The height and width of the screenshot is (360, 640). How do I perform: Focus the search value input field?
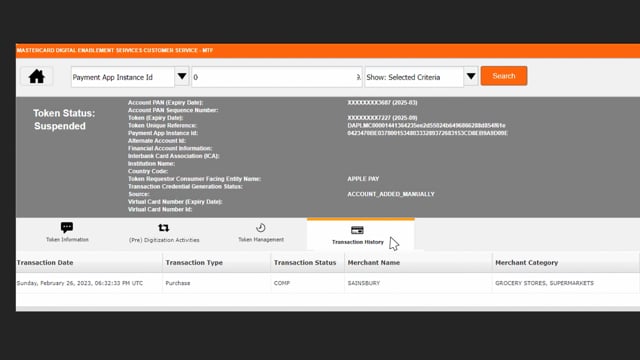[277, 77]
